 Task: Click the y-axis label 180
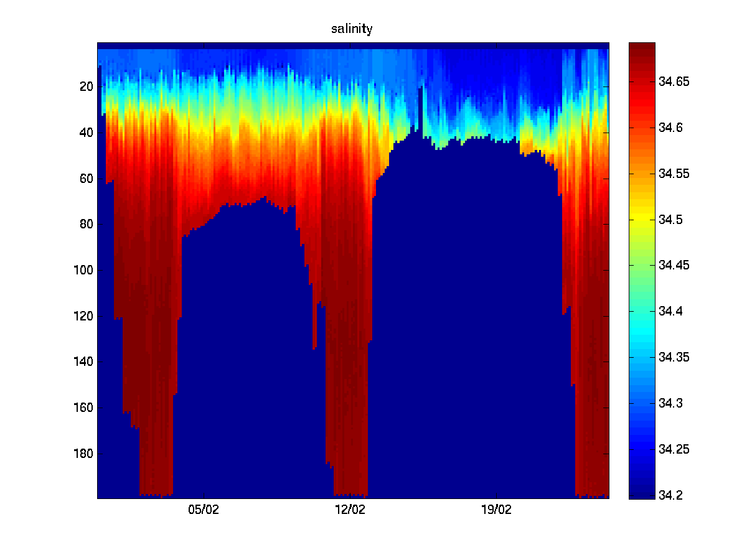(82, 454)
